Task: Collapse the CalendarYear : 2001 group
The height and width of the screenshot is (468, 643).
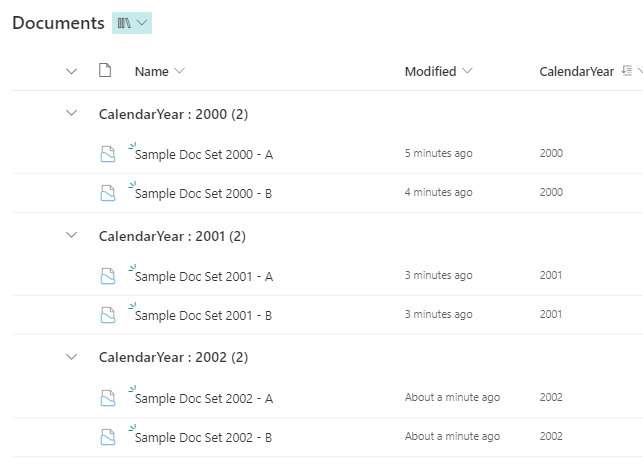Action: click(71, 235)
